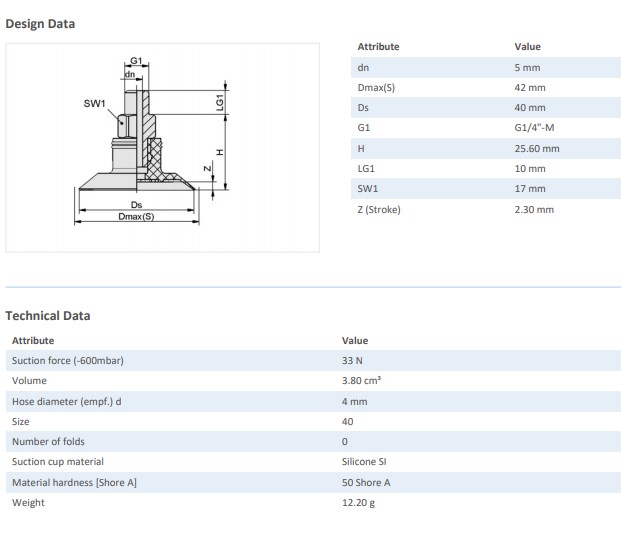Click the Technical Data section heading

48,316
